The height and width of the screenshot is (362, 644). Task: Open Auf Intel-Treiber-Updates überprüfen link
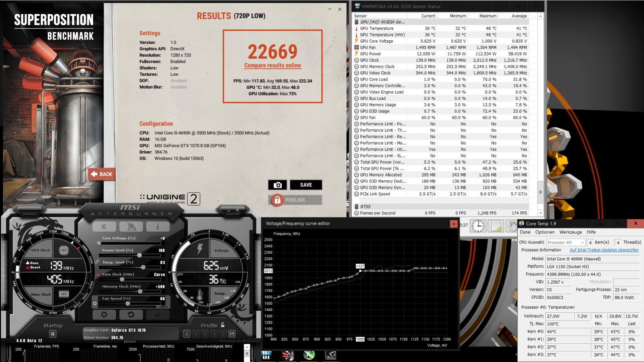pos(604,250)
